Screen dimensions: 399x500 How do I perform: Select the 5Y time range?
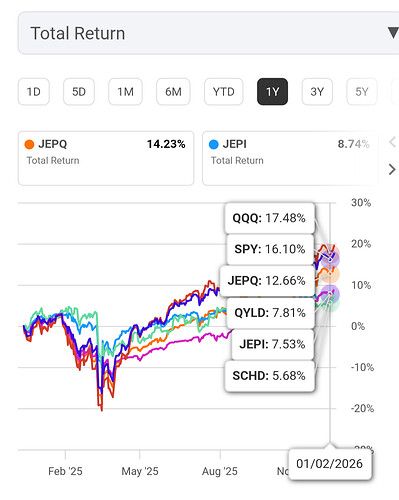[x=362, y=92]
